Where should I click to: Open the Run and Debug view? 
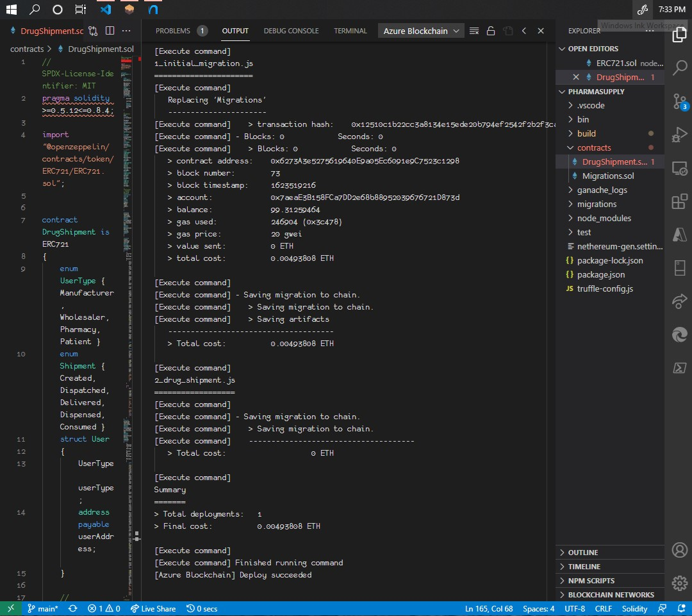click(679, 135)
